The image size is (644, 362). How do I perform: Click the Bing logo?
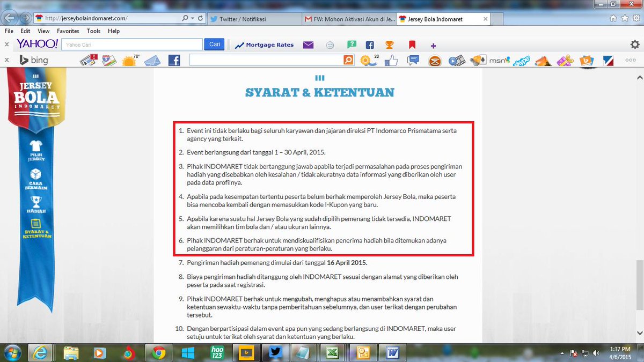33,60
